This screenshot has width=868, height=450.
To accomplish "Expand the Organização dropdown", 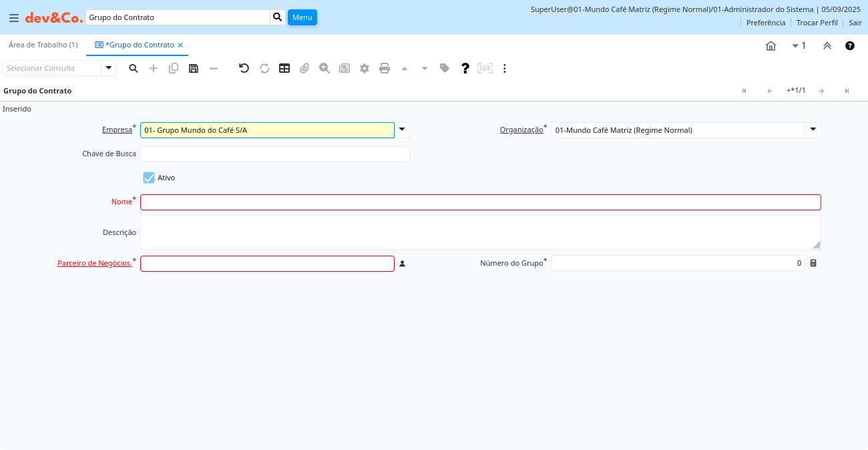I will click(x=813, y=130).
